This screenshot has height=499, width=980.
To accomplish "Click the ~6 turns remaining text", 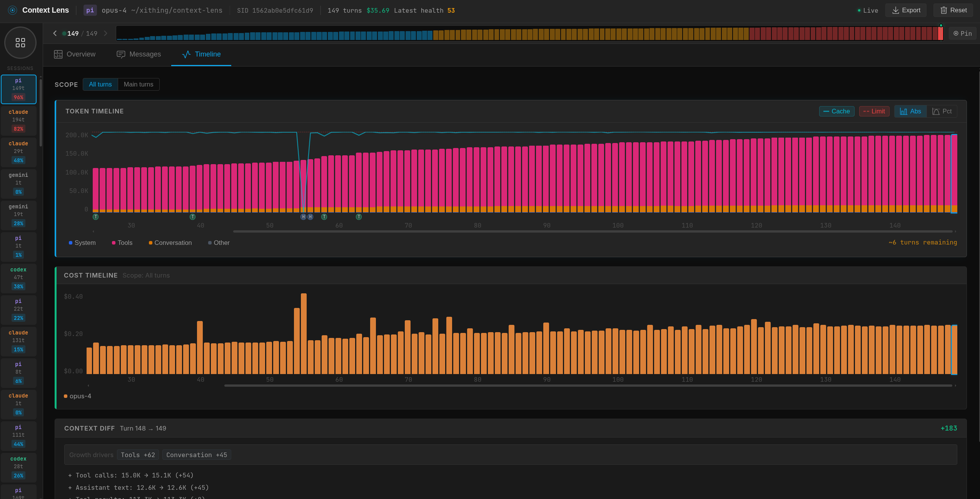I will click(x=923, y=242).
